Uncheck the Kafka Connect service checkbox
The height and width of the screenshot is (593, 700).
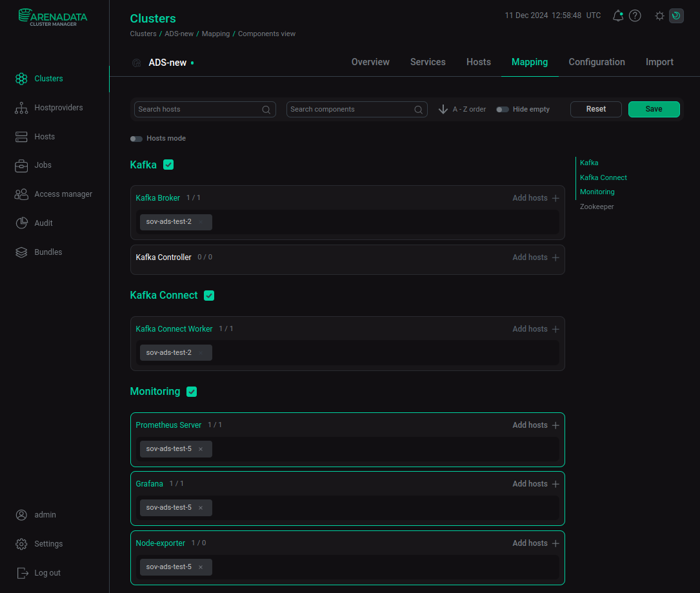click(x=209, y=296)
